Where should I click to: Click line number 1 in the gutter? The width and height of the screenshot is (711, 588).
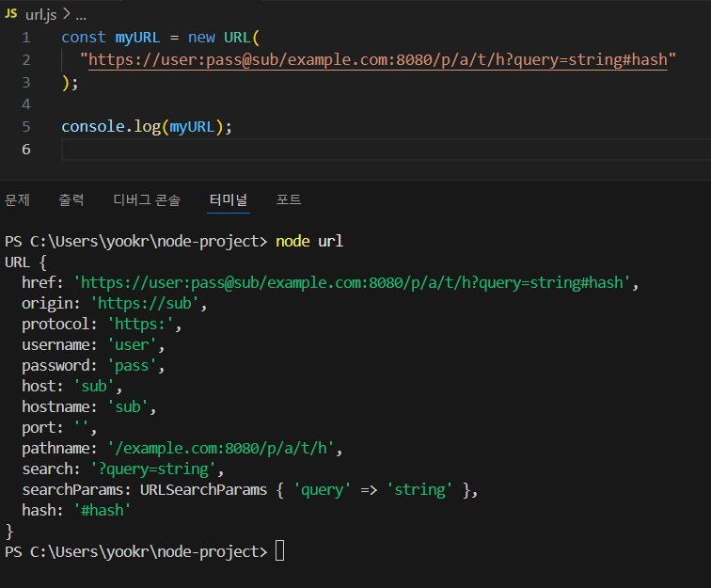26,38
